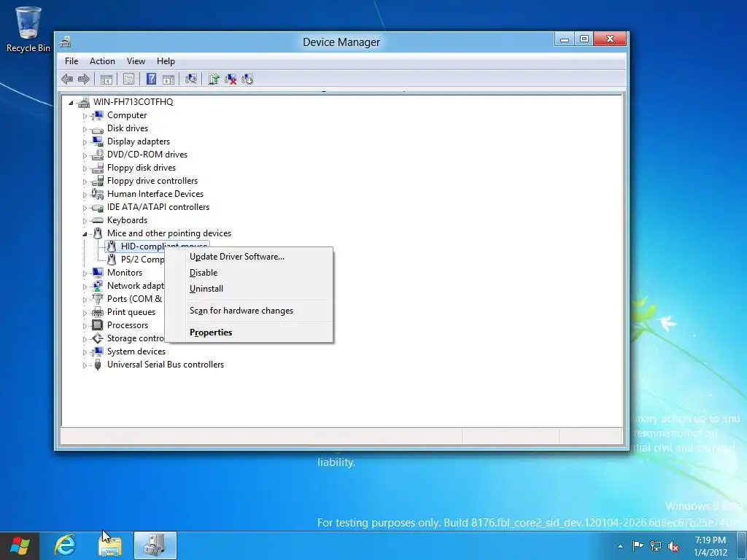Viewport: 747px width, 560px height.
Task: Click the Device Manager taskbar button
Action: click(155, 545)
